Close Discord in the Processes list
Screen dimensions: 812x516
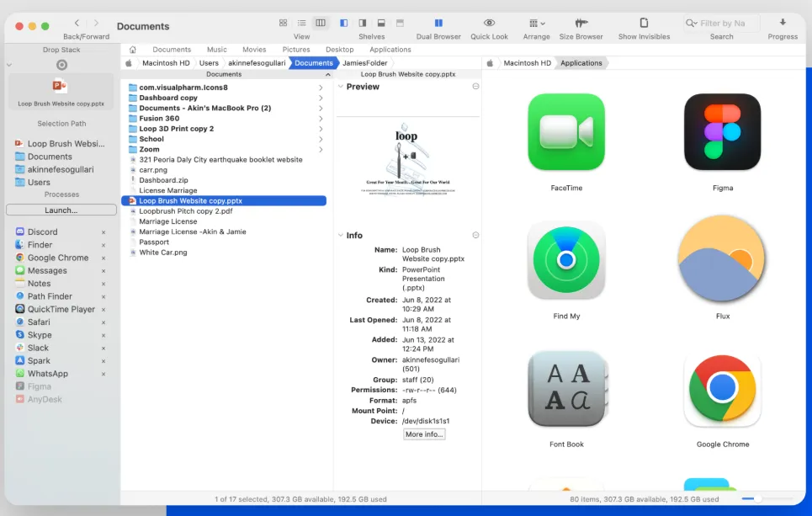[103, 232]
